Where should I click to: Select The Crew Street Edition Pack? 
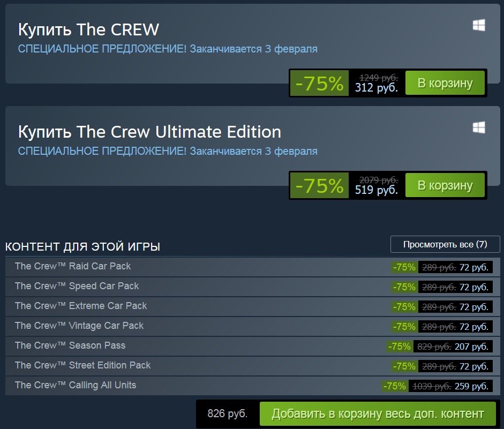click(x=82, y=365)
